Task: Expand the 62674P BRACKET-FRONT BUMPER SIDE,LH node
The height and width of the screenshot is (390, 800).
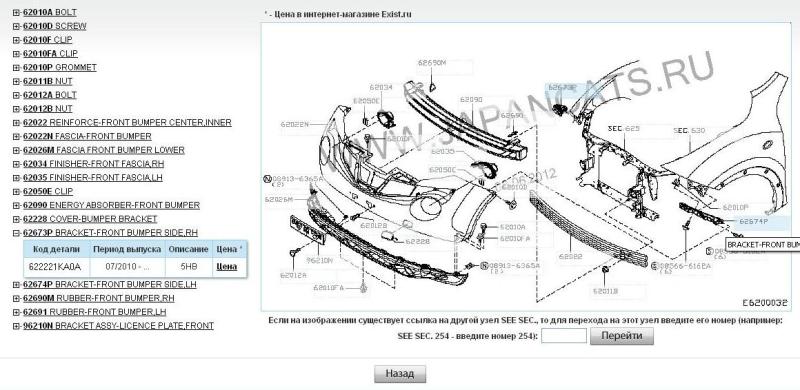Action: (x=16, y=284)
